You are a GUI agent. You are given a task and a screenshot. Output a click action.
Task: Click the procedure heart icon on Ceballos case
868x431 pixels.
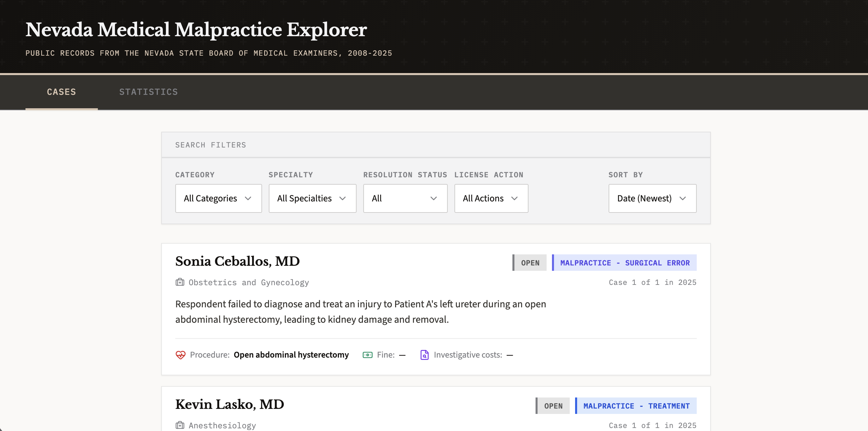181,355
